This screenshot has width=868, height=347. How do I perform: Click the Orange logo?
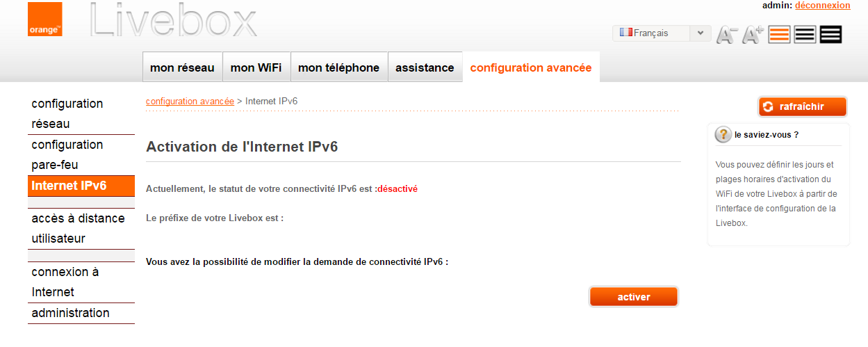[45, 19]
